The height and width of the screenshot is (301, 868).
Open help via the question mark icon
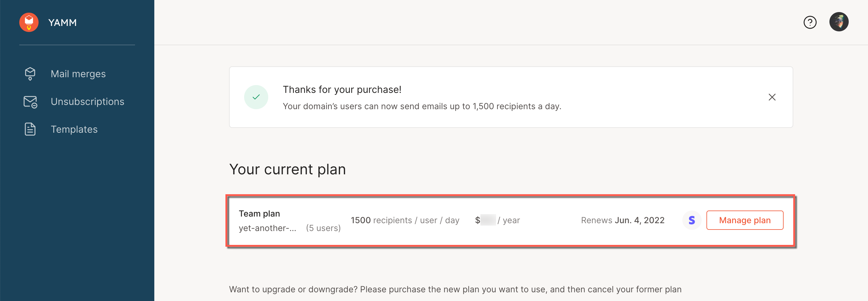click(x=810, y=22)
